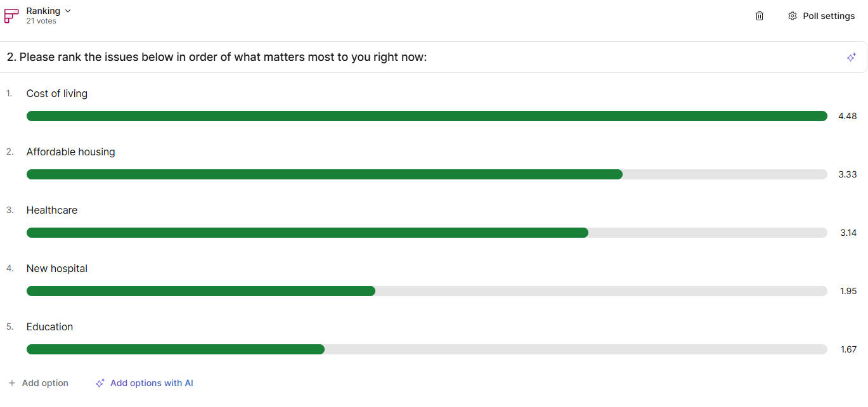Click the New hospital option label
Image resolution: width=868 pixels, height=407 pixels.
click(57, 268)
